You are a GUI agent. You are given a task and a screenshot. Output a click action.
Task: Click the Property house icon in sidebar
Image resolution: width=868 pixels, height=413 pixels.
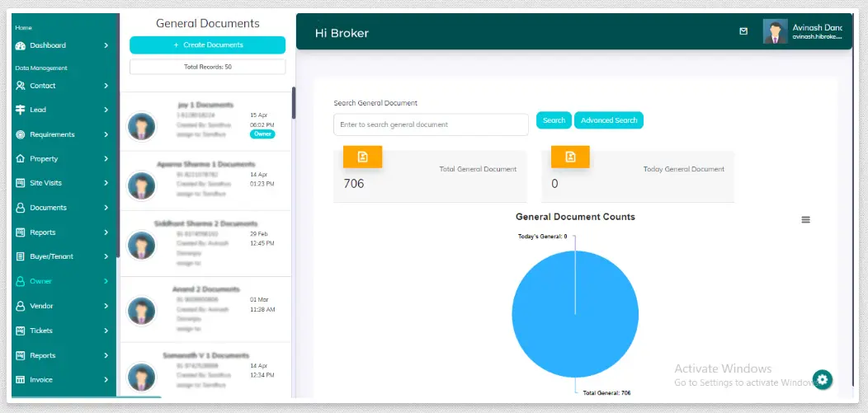(21, 158)
